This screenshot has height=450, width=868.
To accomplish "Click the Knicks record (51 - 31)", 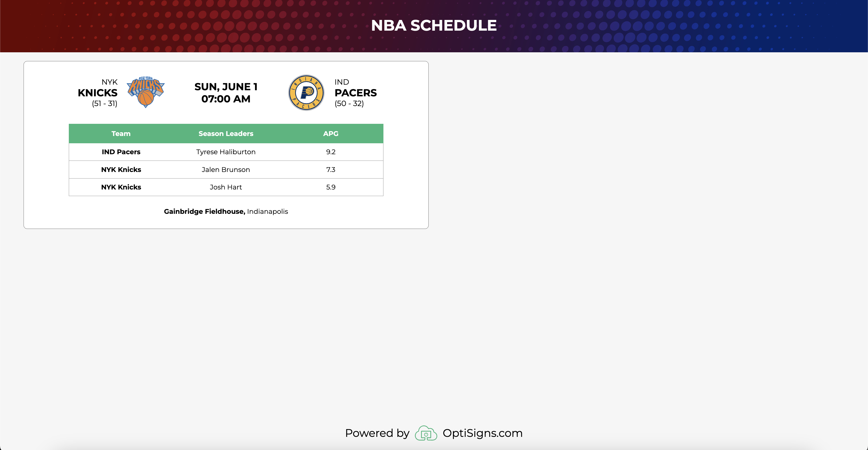I will 105,103.
